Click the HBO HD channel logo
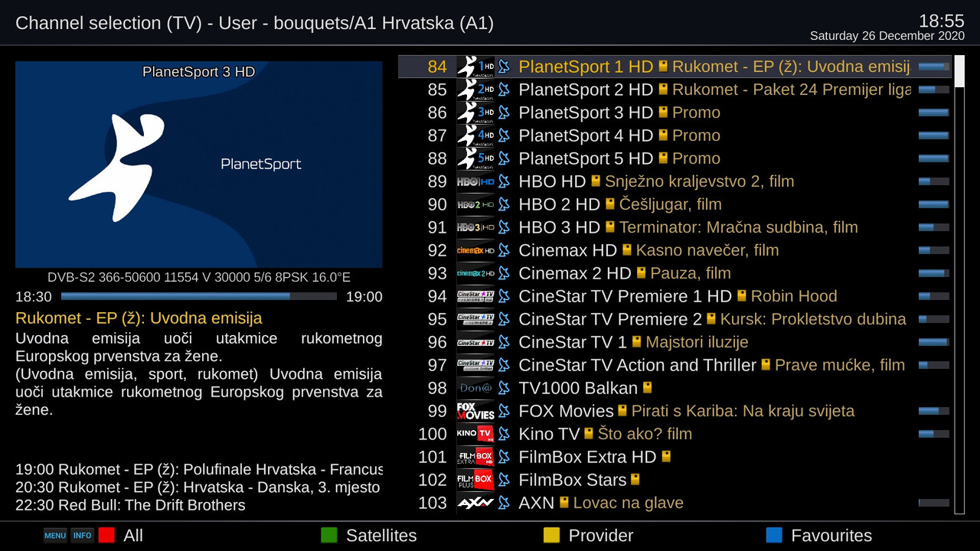This screenshot has height=551, width=980. (x=475, y=181)
